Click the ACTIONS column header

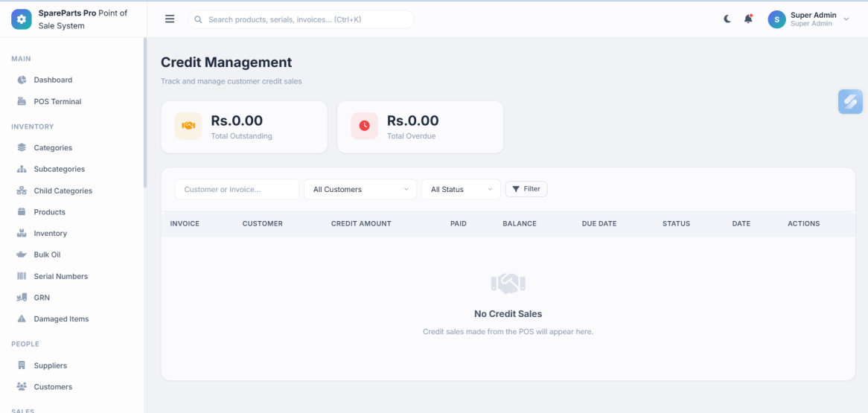pos(804,224)
